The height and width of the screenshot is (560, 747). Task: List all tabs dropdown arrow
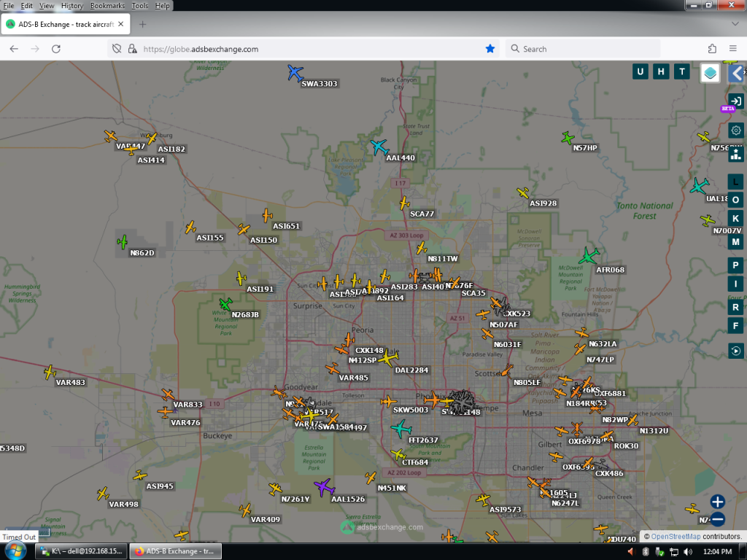point(735,24)
